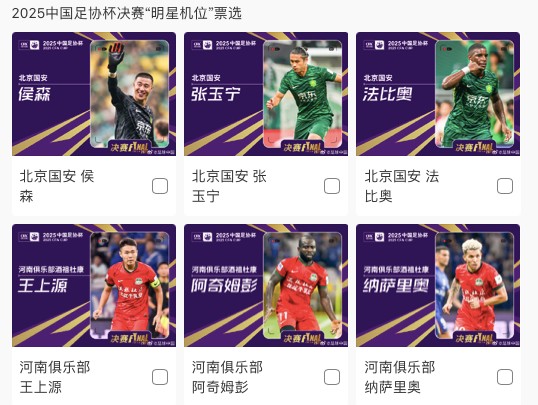View the 阿奇姆彭 player card image

click(266, 285)
